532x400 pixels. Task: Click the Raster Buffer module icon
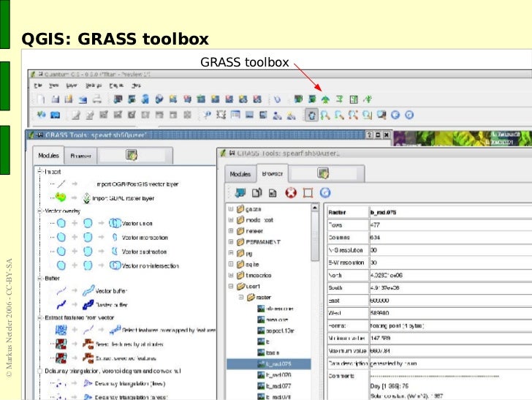(x=88, y=305)
